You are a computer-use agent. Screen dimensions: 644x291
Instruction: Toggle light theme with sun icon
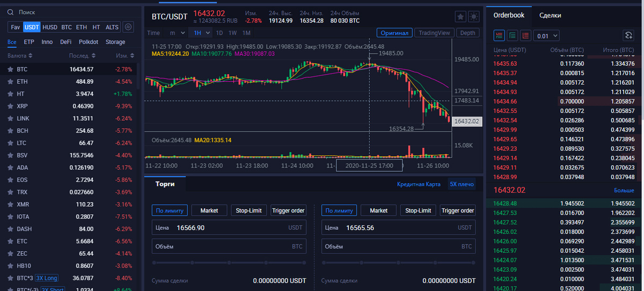tap(473, 16)
